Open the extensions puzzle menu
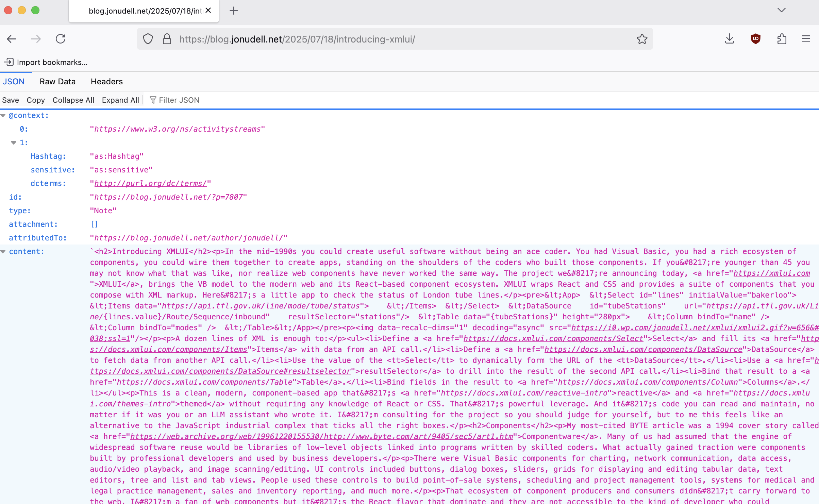This screenshot has height=504, width=819. coord(782,39)
